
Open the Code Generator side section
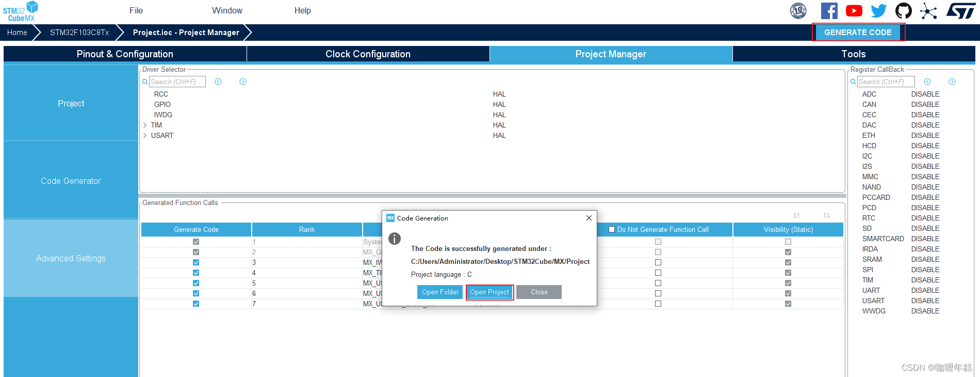pyautogui.click(x=71, y=181)
